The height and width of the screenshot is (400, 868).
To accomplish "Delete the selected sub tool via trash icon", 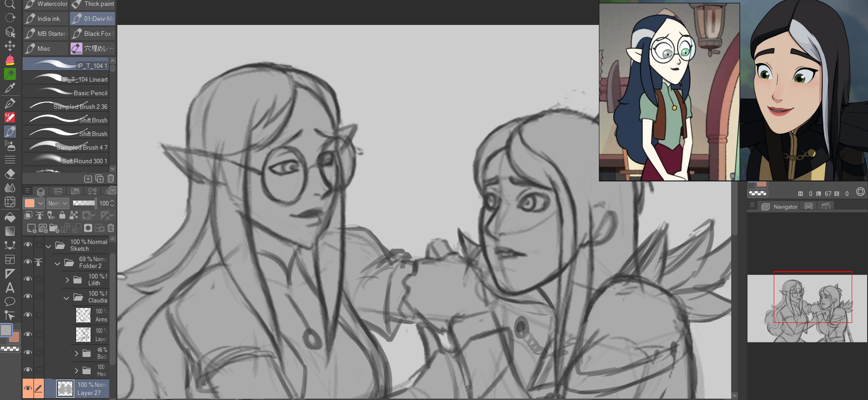I will tap(111, 179).
